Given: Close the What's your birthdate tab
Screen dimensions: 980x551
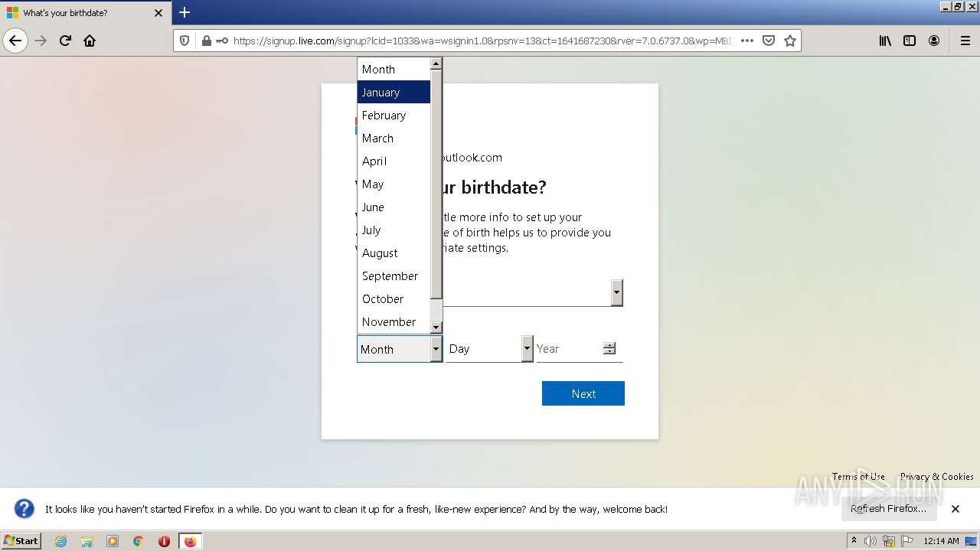Looking at the screenshot, I should (158, 13).
